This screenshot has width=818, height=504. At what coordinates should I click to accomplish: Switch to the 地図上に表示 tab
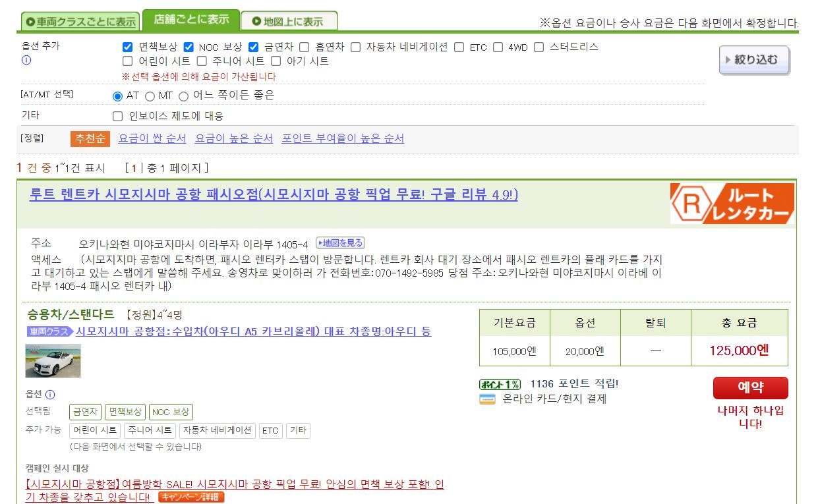[x=289, y=20]
